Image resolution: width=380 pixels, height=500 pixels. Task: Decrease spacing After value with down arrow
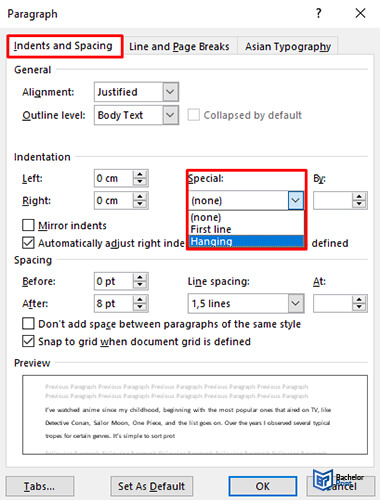[x=140, y=307]
